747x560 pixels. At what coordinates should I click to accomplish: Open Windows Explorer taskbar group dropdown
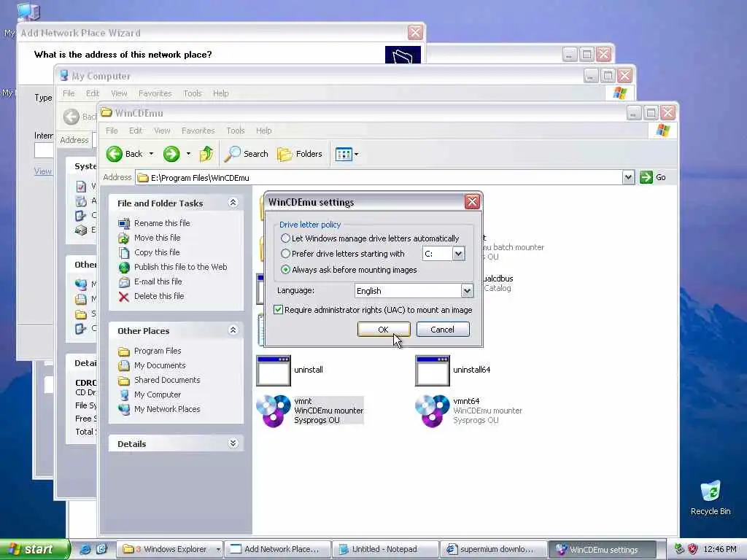[x=218, y=550]
